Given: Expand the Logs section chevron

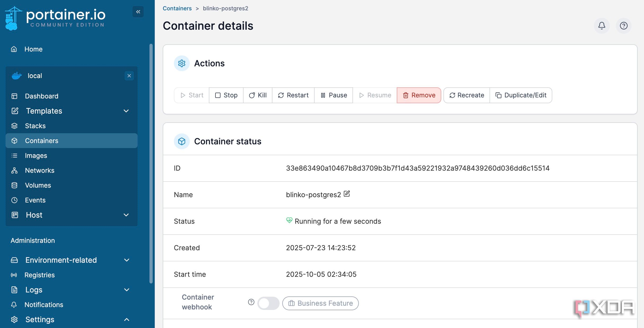Looking at the screenshot, I should click(x=127, y=290).
